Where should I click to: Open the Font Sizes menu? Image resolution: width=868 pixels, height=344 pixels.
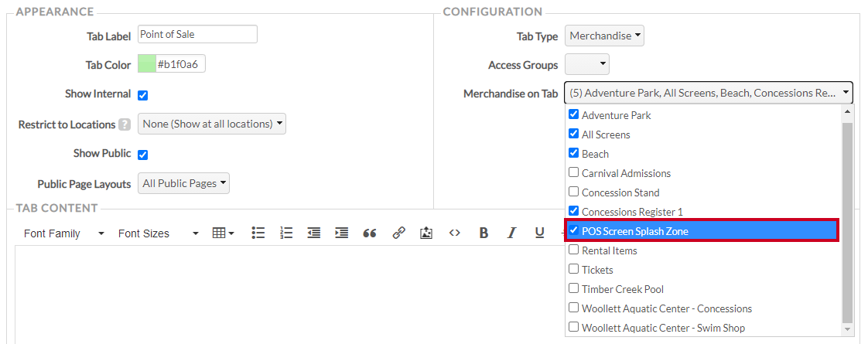point(159,233)
